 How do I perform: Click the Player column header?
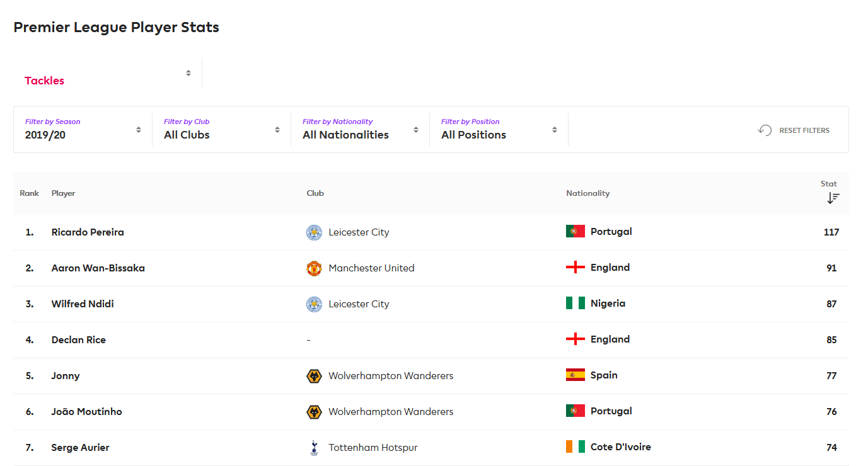(x=63, y=193)
